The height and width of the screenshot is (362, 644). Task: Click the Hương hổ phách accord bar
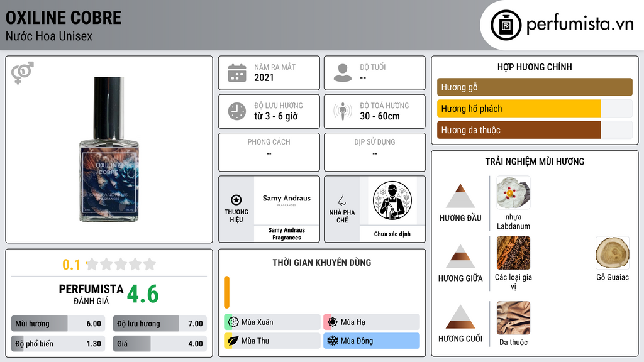535,109
